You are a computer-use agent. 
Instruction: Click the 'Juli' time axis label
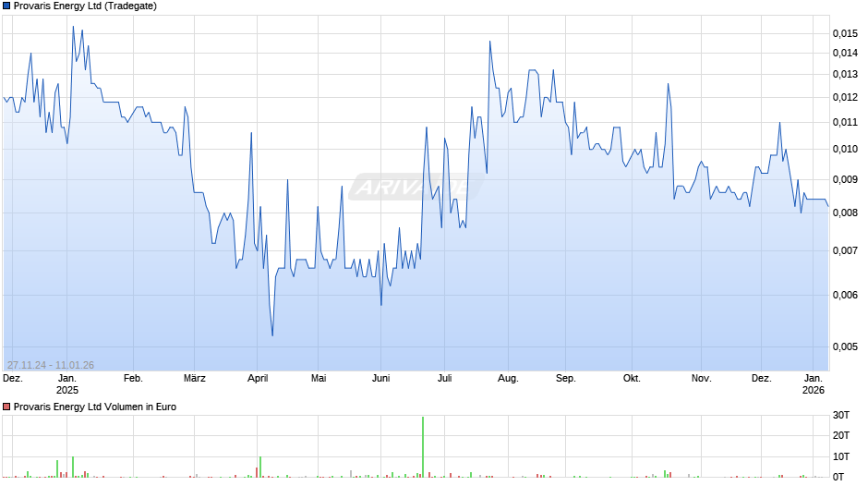pos(444,379)
